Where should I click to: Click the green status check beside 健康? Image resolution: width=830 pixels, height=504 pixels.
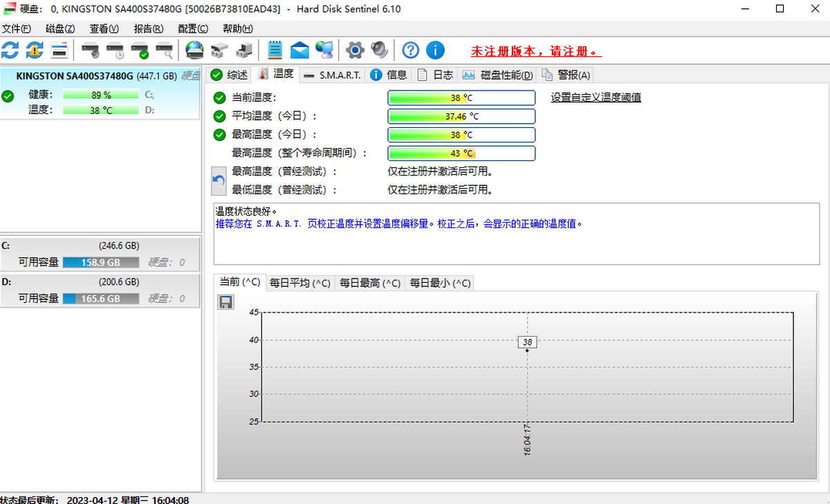[8, 95]
